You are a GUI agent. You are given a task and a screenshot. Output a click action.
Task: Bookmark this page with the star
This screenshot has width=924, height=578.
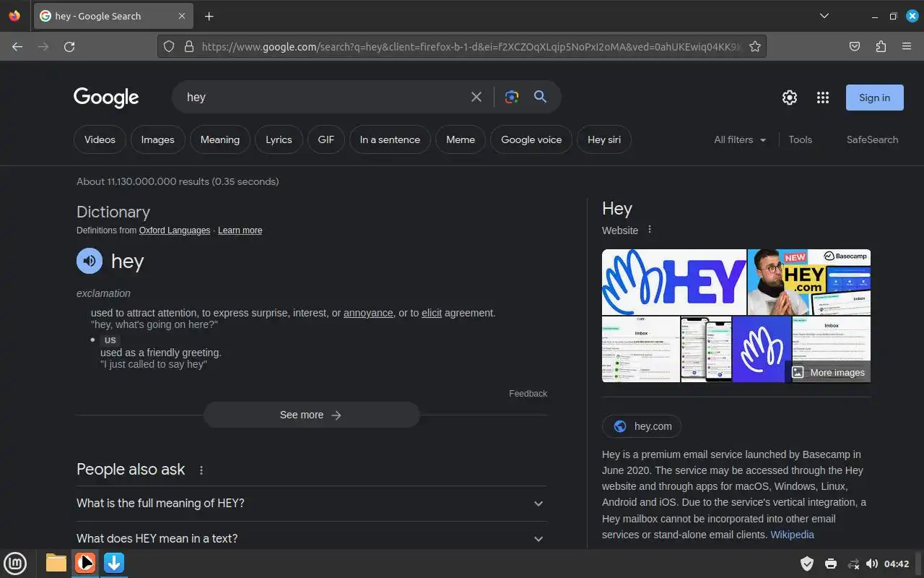click(x=755, y=46)
